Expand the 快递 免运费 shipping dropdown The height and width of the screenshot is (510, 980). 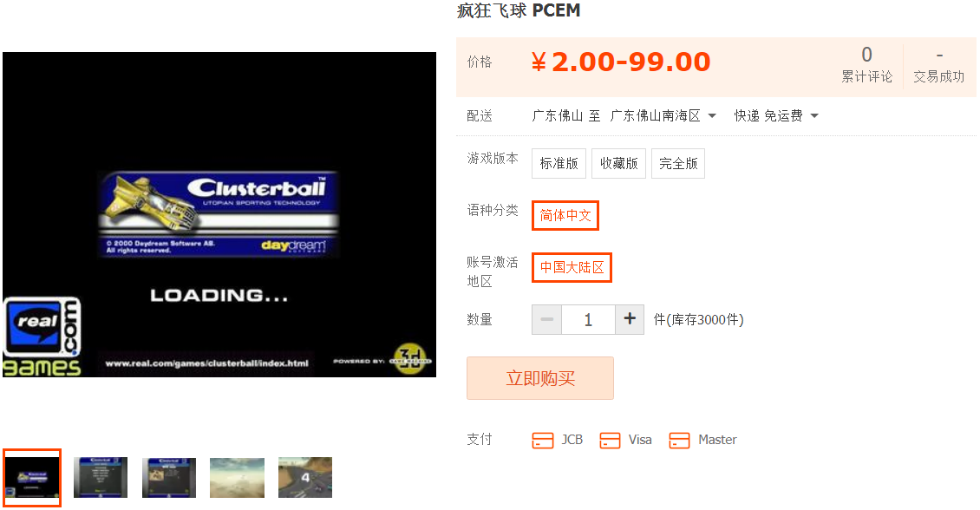tap(776, 115)
